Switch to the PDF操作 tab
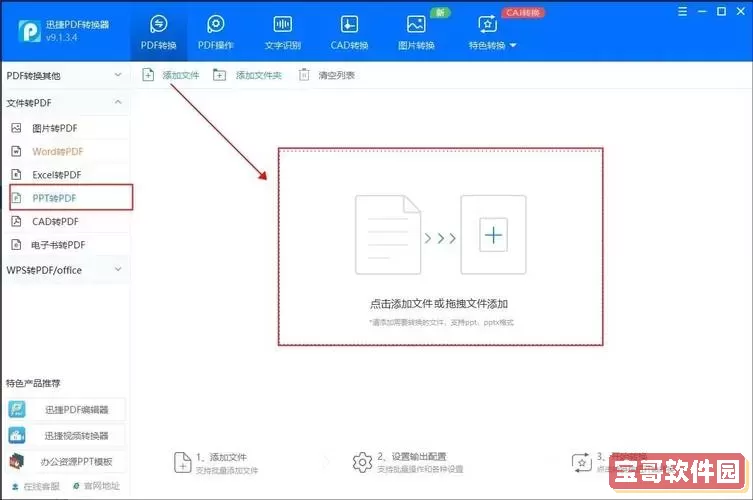 pyautogui.click(x=216, y=33)
